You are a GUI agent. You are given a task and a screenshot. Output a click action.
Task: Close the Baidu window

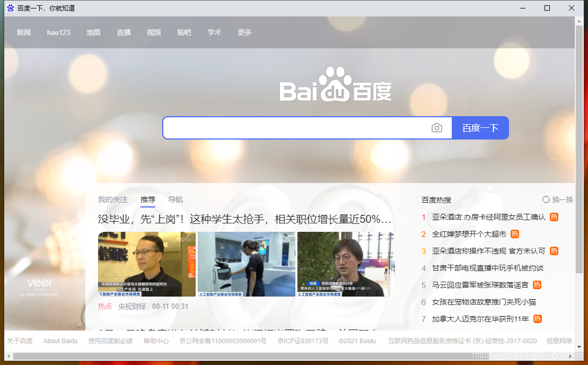572,8
